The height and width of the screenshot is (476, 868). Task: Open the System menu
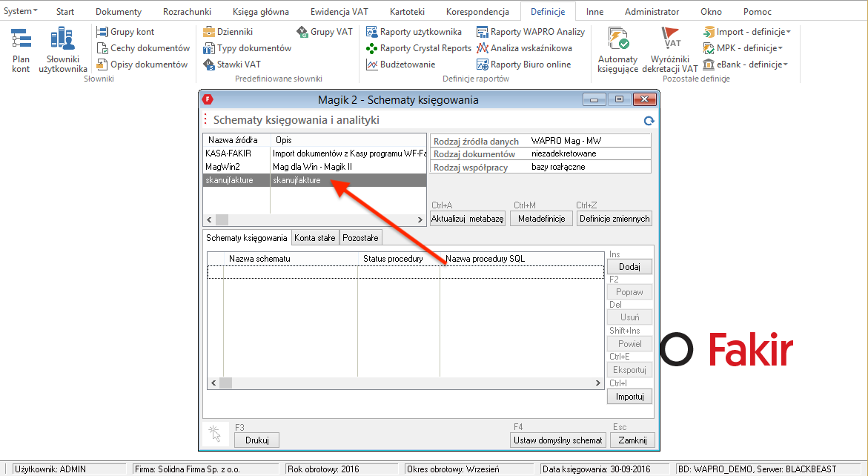[x=21, y=11]
